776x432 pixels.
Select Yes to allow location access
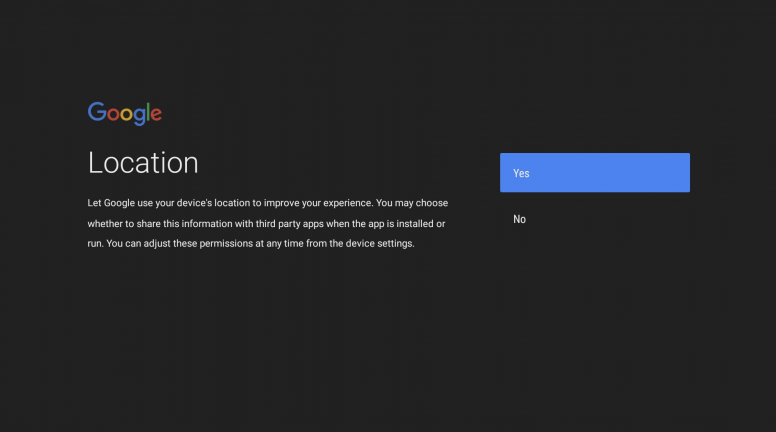594,173
